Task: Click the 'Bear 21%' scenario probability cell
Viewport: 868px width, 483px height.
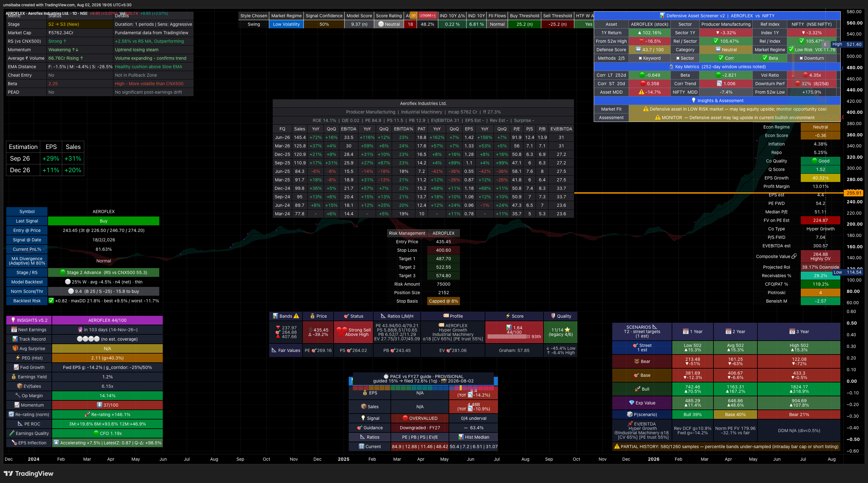Action: tap(799, 414)
